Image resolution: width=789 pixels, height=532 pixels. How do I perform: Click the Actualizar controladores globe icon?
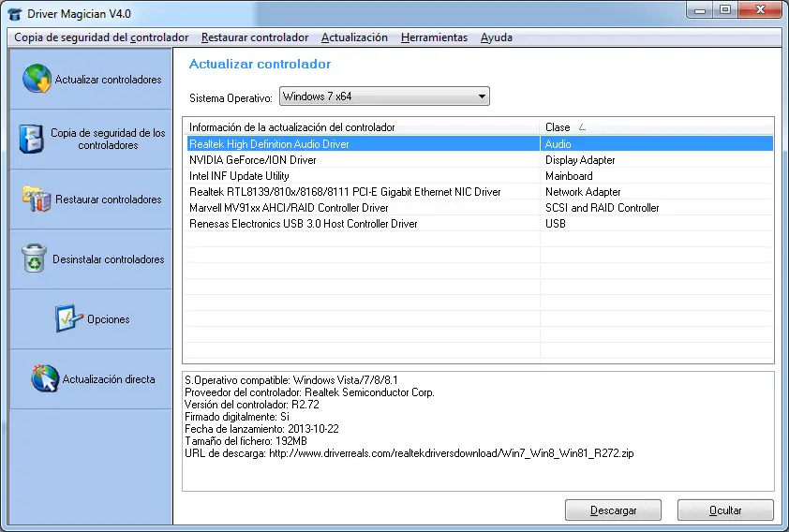tap(37, 79)
